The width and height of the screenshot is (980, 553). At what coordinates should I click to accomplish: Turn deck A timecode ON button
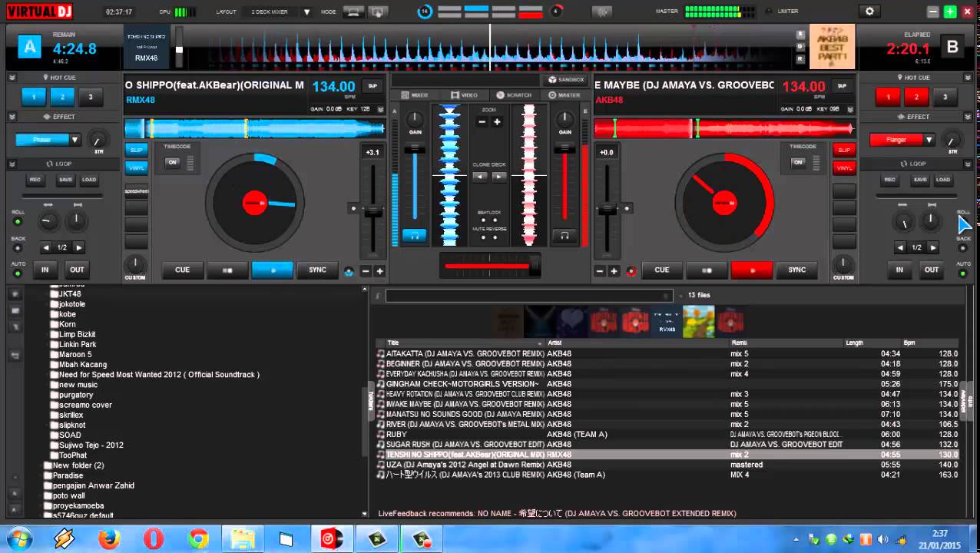171,162
